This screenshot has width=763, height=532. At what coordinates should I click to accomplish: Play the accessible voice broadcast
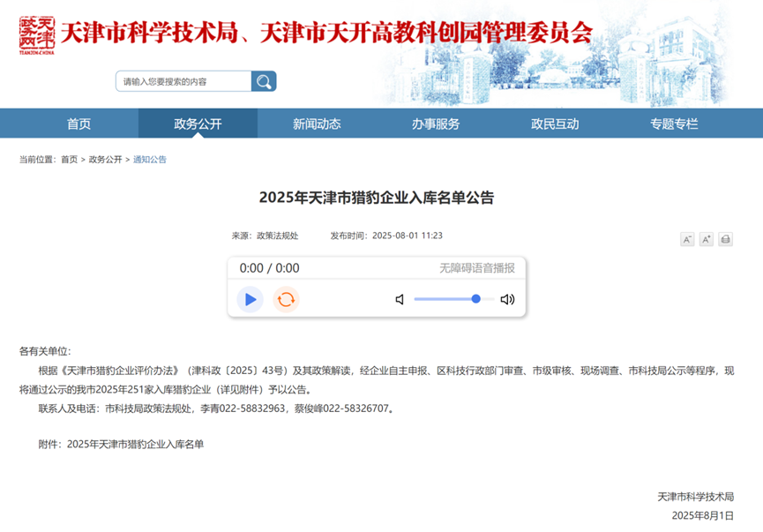[250, 300]
